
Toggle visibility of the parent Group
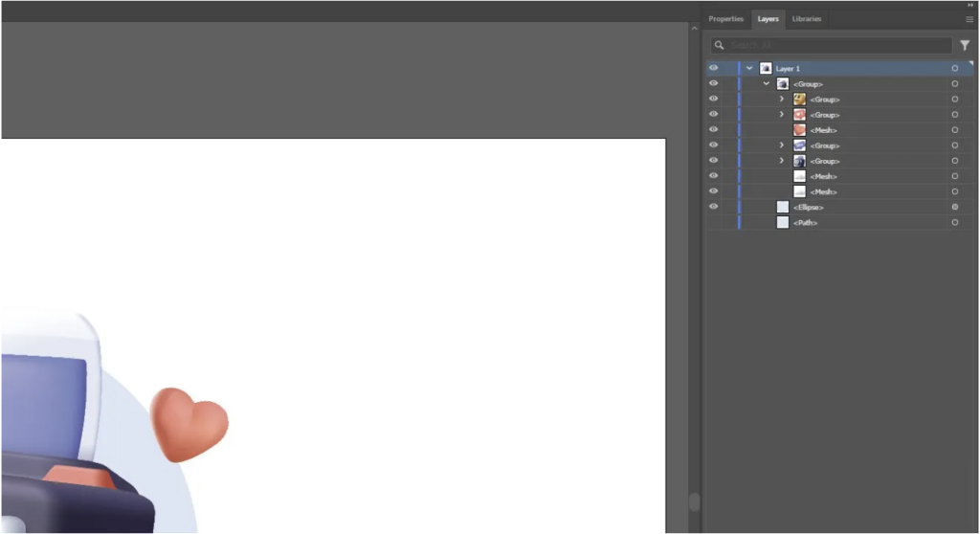pos(713,83)
